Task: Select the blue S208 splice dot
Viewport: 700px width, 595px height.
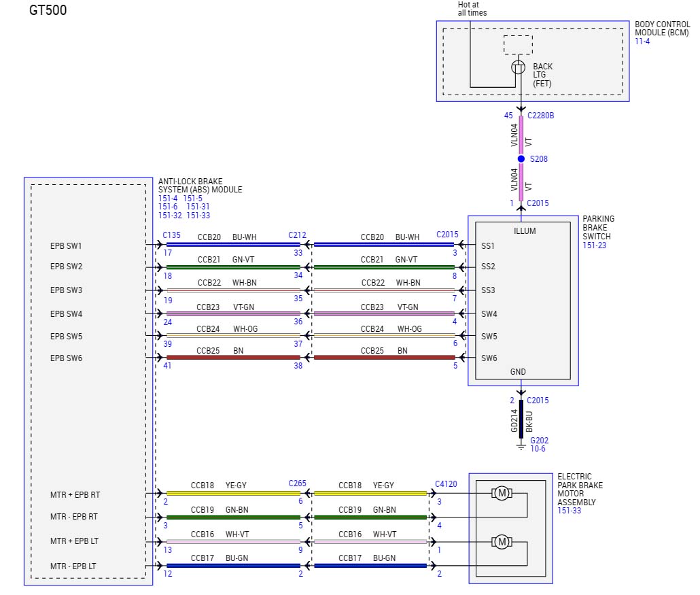Action: 521,159
